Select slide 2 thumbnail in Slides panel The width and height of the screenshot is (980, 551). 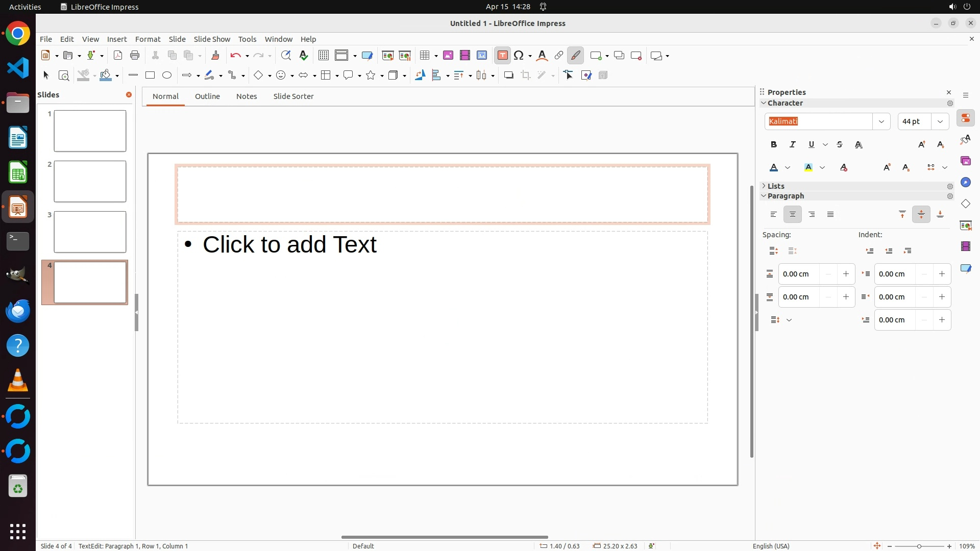tap(90, 182)
